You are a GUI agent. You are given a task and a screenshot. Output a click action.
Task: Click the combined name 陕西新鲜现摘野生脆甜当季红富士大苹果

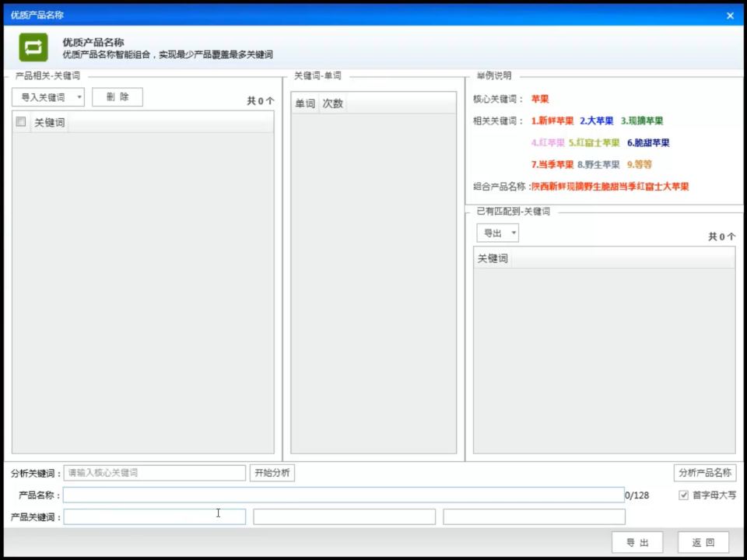(x=610, y=187)
